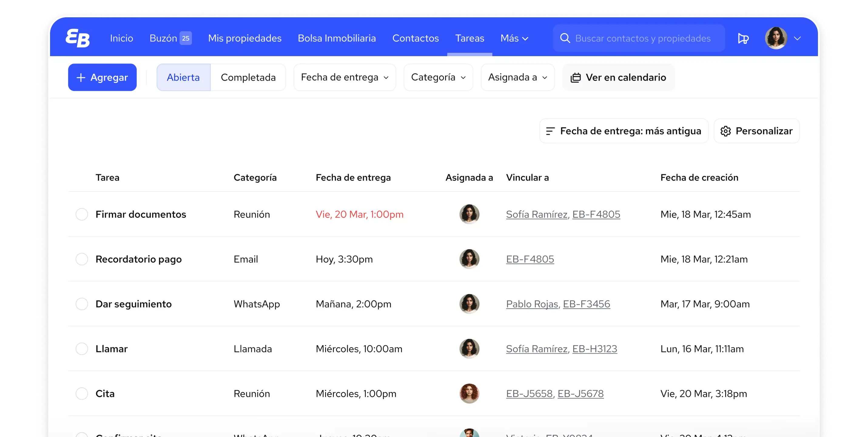Expand the Categoría dropdown
The height and width of the screenshot is (437, 868).
(x=438, y=77)
